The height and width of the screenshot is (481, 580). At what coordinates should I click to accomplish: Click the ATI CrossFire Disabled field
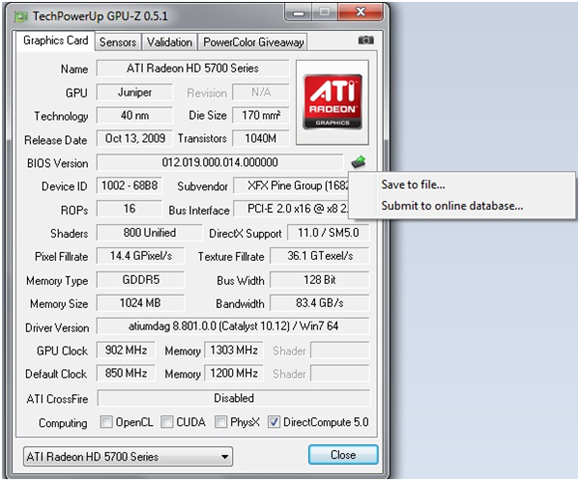click(234, 398)
